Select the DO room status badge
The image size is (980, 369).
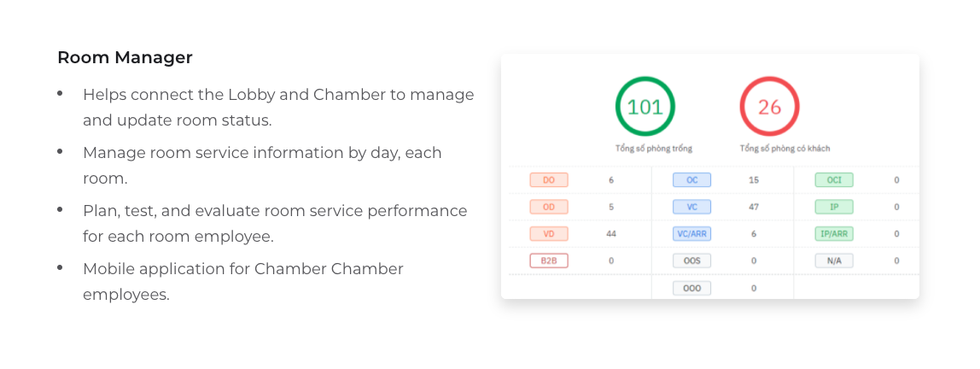pos(549,180)
